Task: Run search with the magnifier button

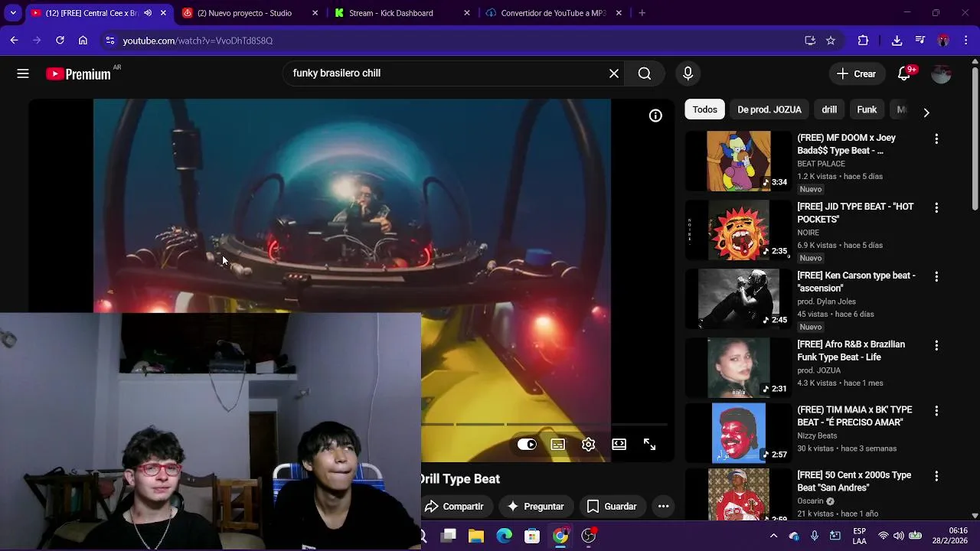Action: (x=645, y=73)
